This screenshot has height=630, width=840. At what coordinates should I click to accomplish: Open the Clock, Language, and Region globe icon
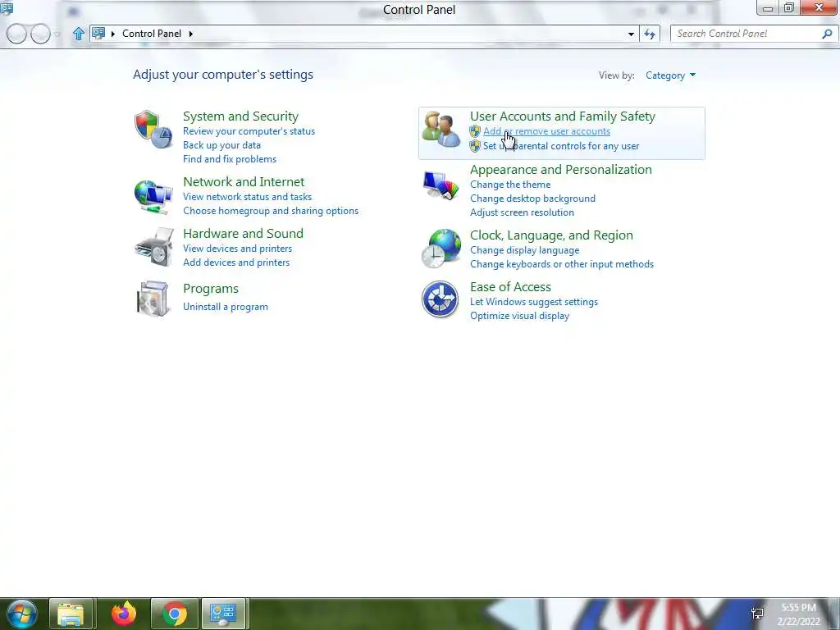tap(441, 248)
